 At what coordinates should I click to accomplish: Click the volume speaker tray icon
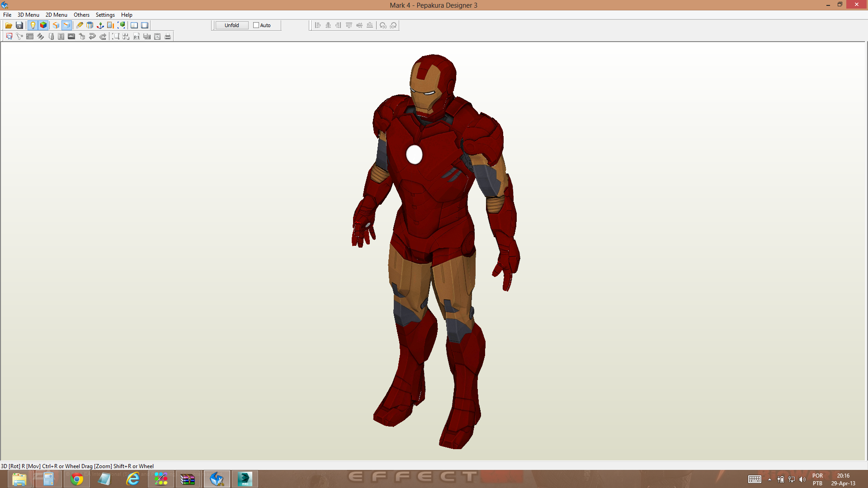click(802, 479)
